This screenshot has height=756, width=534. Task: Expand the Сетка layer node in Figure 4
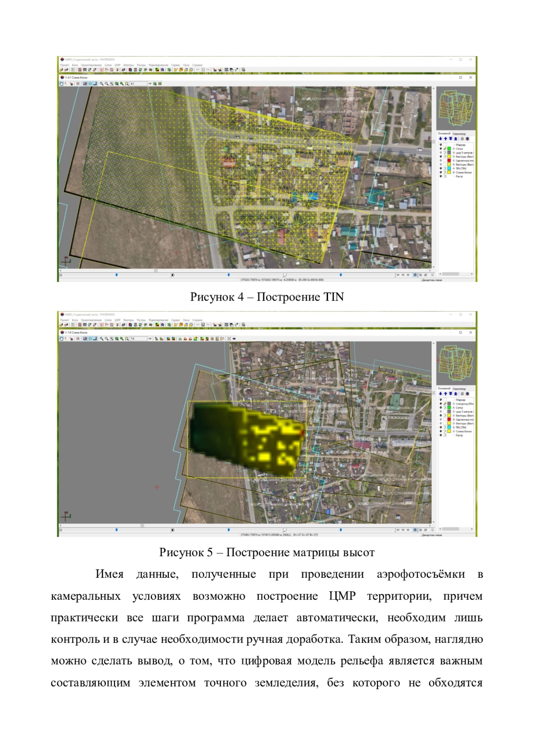tap(454, 149)
